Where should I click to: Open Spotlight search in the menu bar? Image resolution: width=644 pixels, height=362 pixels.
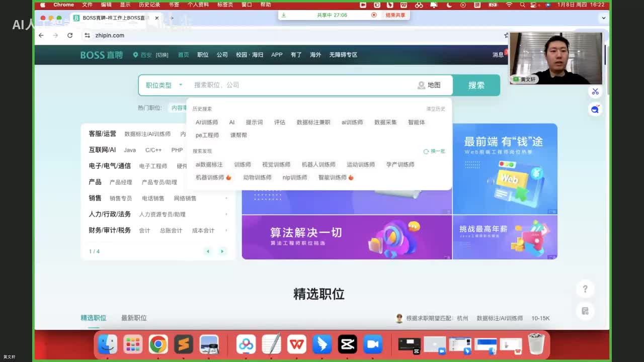[523, 5]
